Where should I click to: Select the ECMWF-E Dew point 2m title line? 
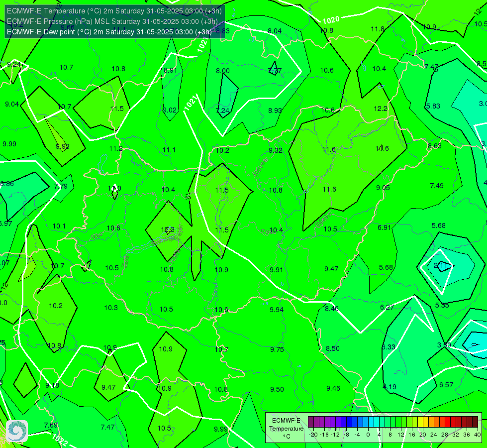pos(109,32)
